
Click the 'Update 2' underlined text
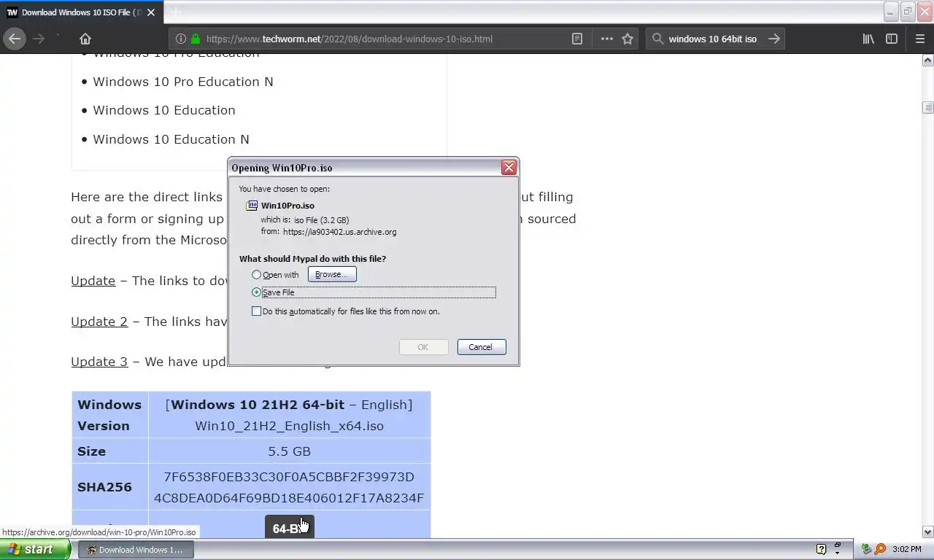click(99, 322)
